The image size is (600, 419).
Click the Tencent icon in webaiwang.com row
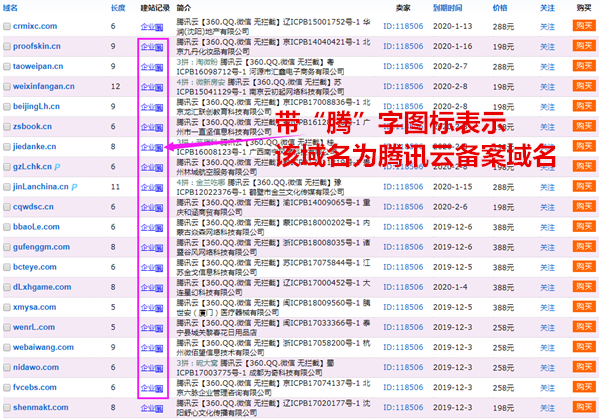pos(159,349)
